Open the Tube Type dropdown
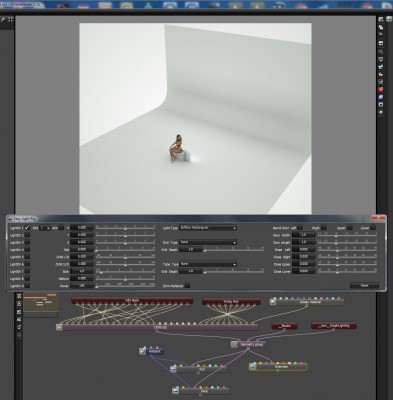393x400 pixels. 208,264
